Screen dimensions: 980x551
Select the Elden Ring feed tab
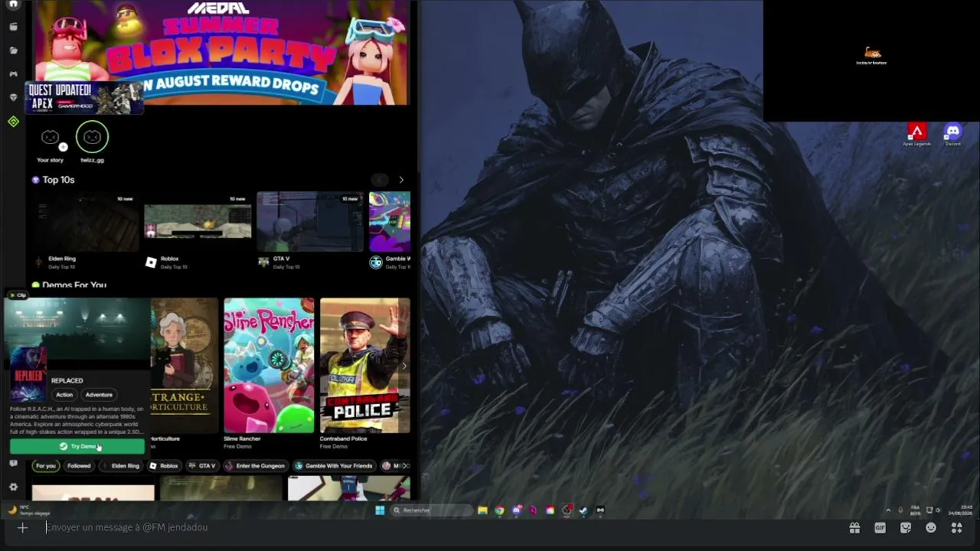[x=120, y=465]
